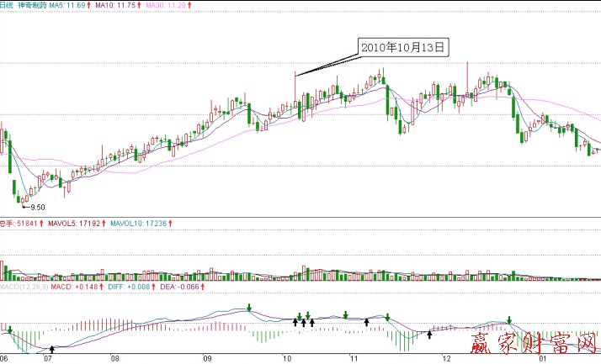The image size is (601, 364).
Task: Jump to the 08 month marker on the date axis
Action: tap(114, 359)
